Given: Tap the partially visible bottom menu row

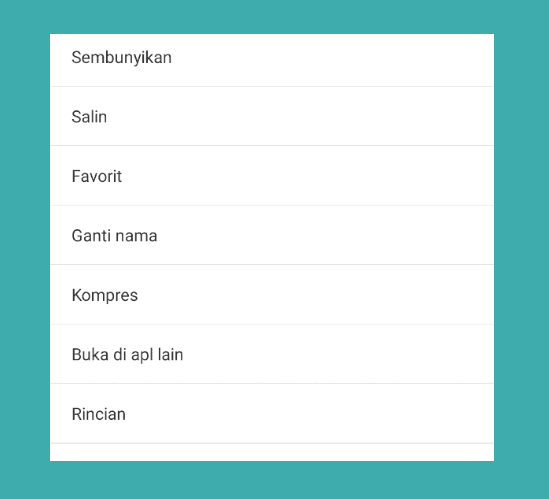Looking at the screenshot, I should click(272, 452).
